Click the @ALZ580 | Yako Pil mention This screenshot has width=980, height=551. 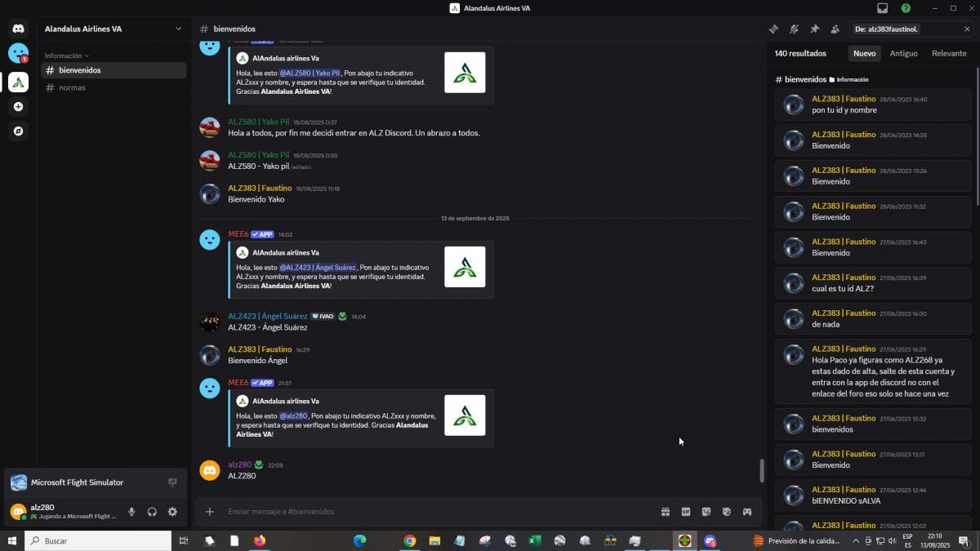(x=310, y=73)
